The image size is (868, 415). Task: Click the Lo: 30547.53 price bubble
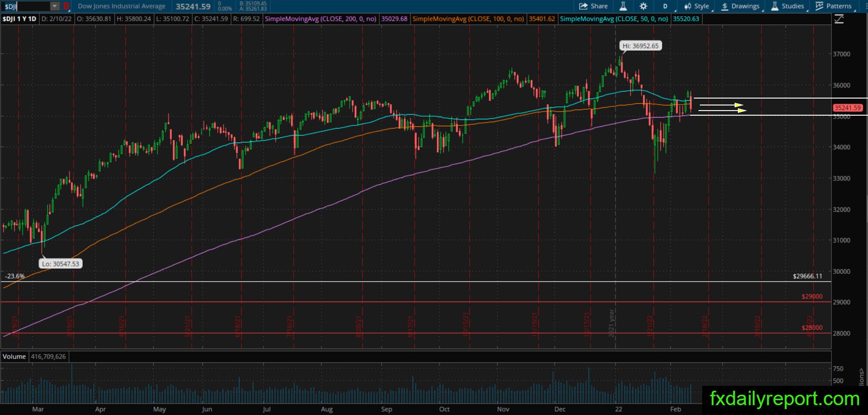(61, 264)
